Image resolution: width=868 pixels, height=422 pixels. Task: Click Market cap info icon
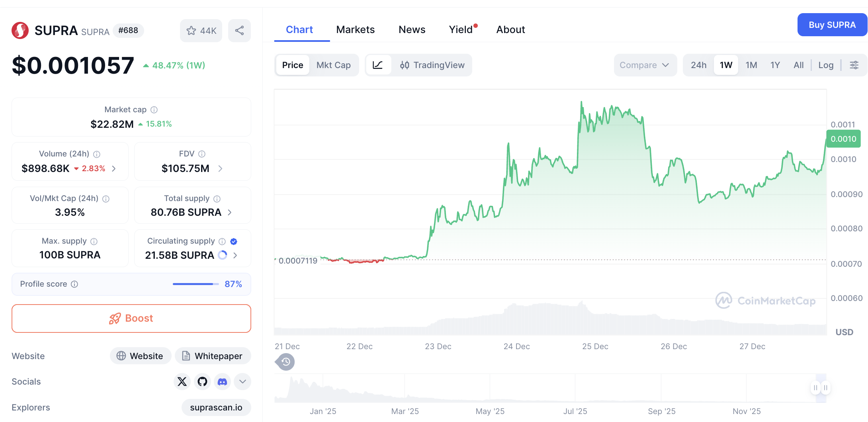click(154, 109)
